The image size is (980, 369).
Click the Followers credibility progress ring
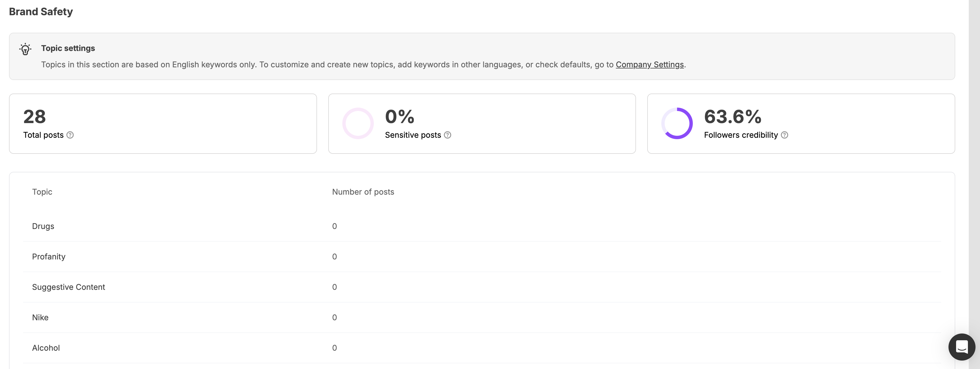click(677, 123)
